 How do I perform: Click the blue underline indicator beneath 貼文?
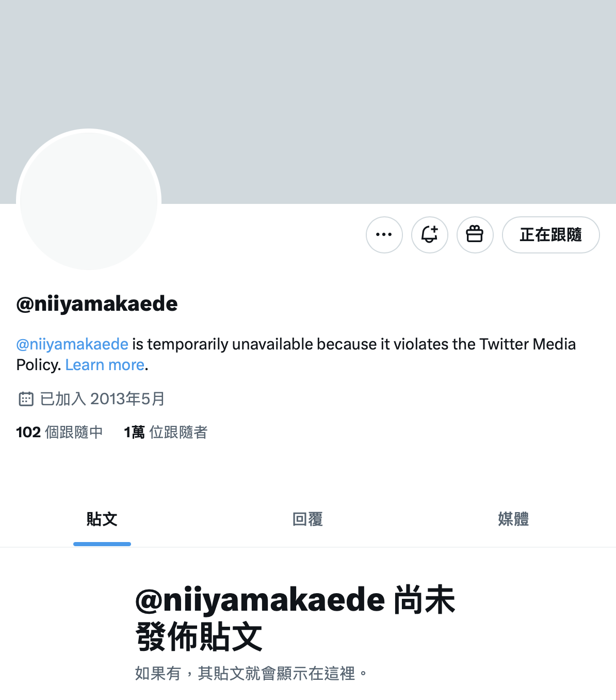click(102, 544)
